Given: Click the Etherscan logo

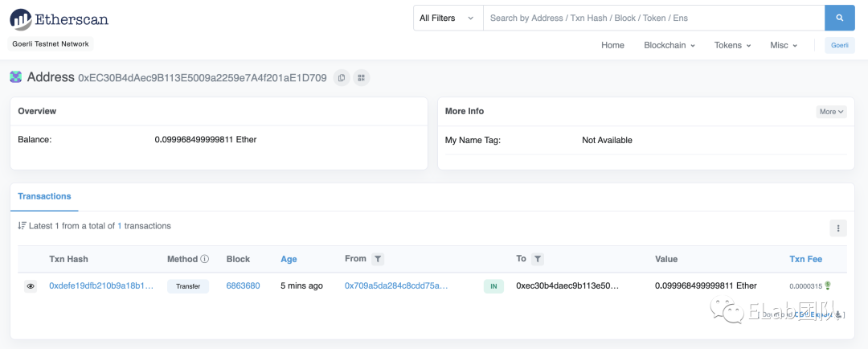Looking at the screenshot, I should (59, 18).
